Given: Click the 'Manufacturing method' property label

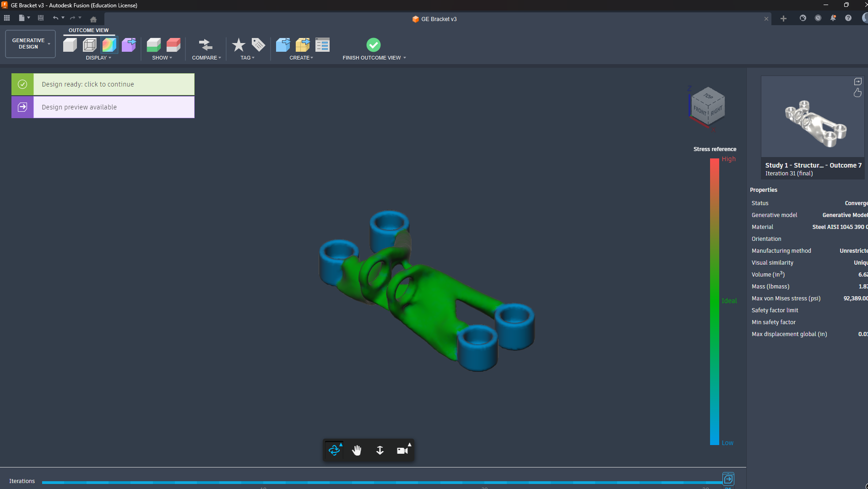Looking at the screenshot, I should coord(781,251).
